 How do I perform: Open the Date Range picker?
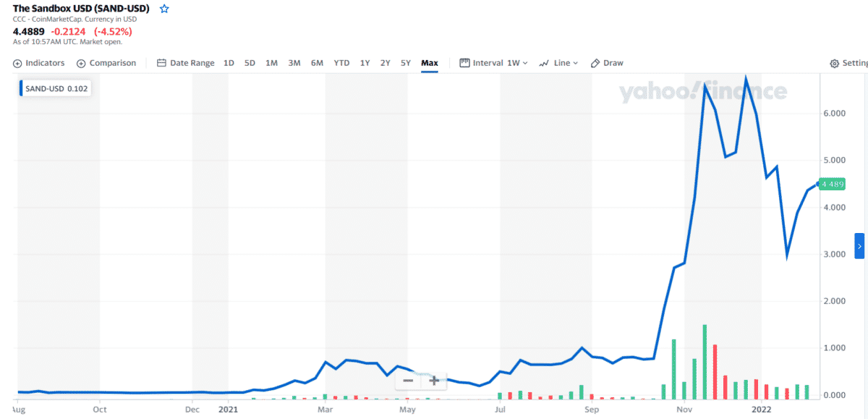point(186,63)
